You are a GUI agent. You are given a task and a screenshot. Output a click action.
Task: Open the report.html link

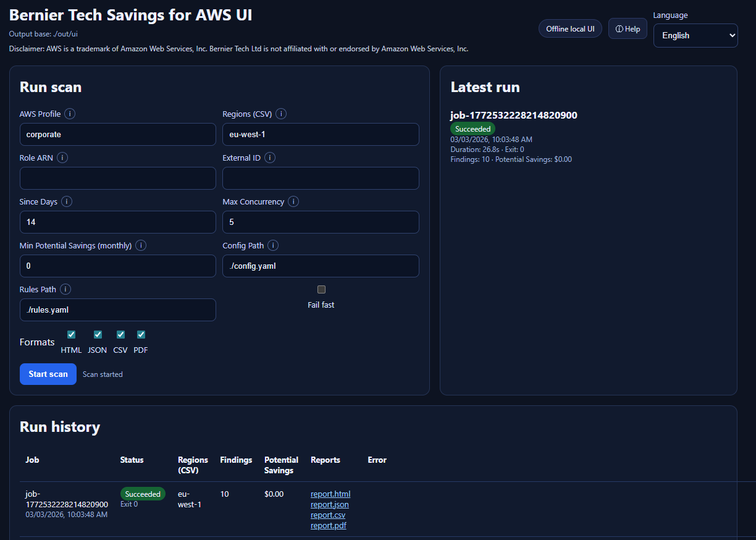click(330, 494)
